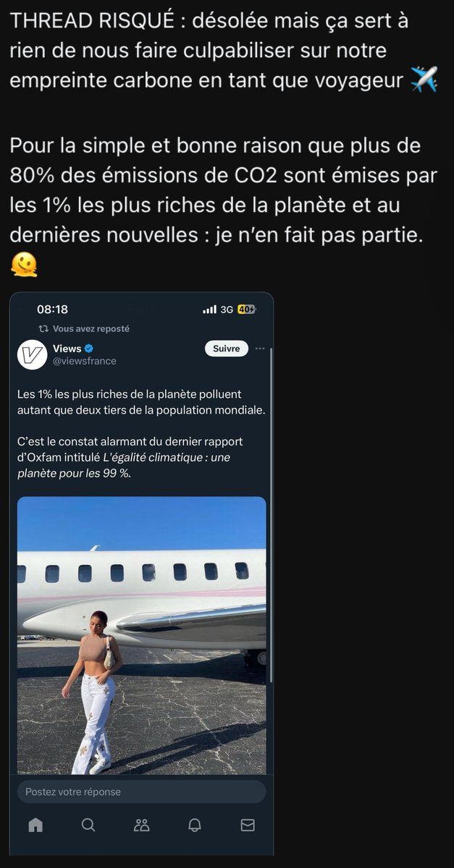Click the Views profile avatar logo
This screenshot has height=868, width=454.
(x=33, y=354)
